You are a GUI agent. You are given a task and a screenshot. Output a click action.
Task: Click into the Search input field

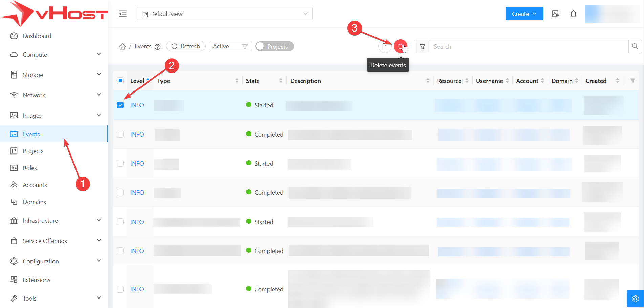pyautogui.click(x=528, y=46)
